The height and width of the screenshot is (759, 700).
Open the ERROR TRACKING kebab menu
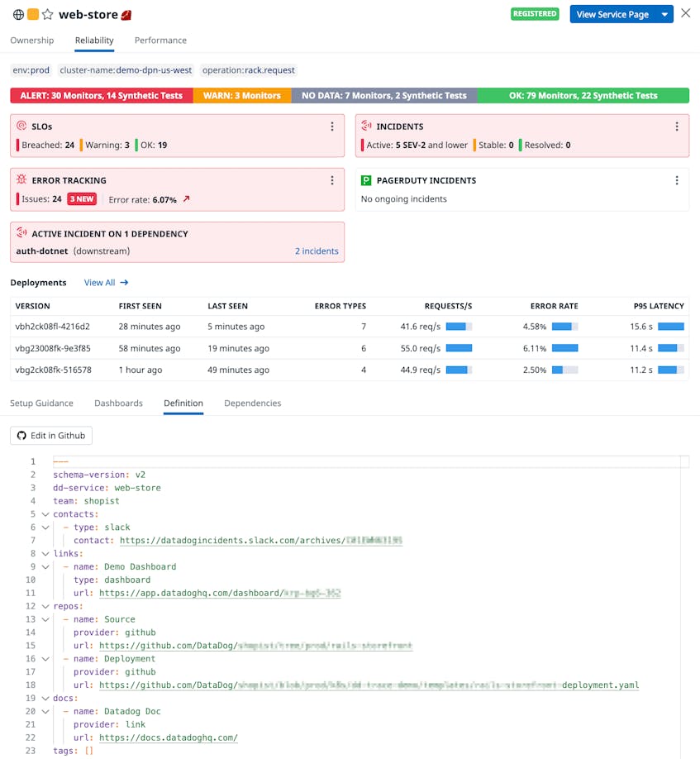point(332,180)
